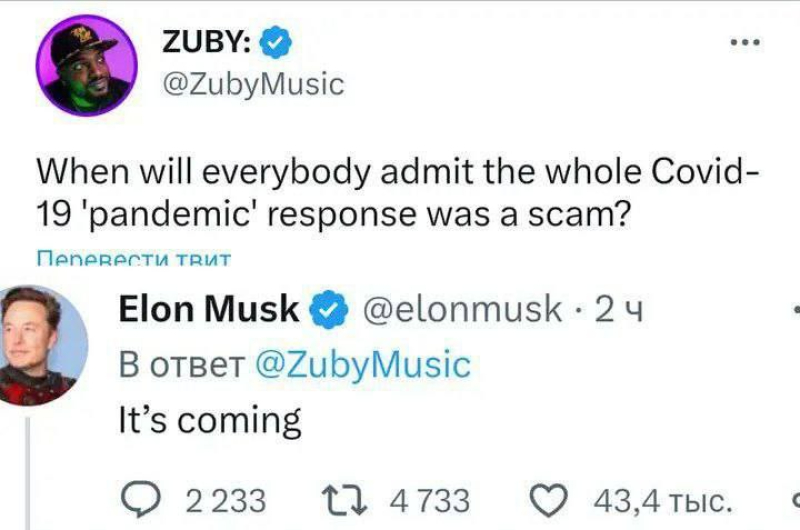Viewport: 800px width, 530px height.
Task: Like the reply with the heart icon
Action: click(548, 500)
